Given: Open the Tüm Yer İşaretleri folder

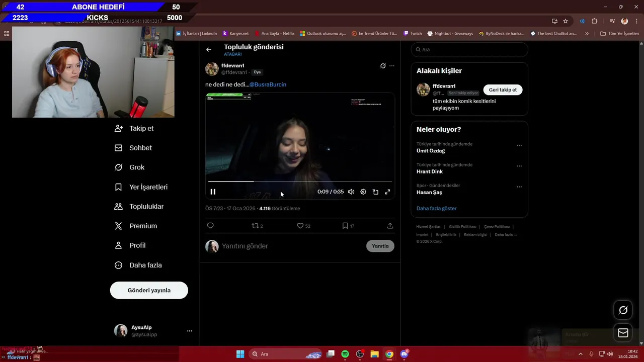Looking at the screenshot, I should point(619,34).
